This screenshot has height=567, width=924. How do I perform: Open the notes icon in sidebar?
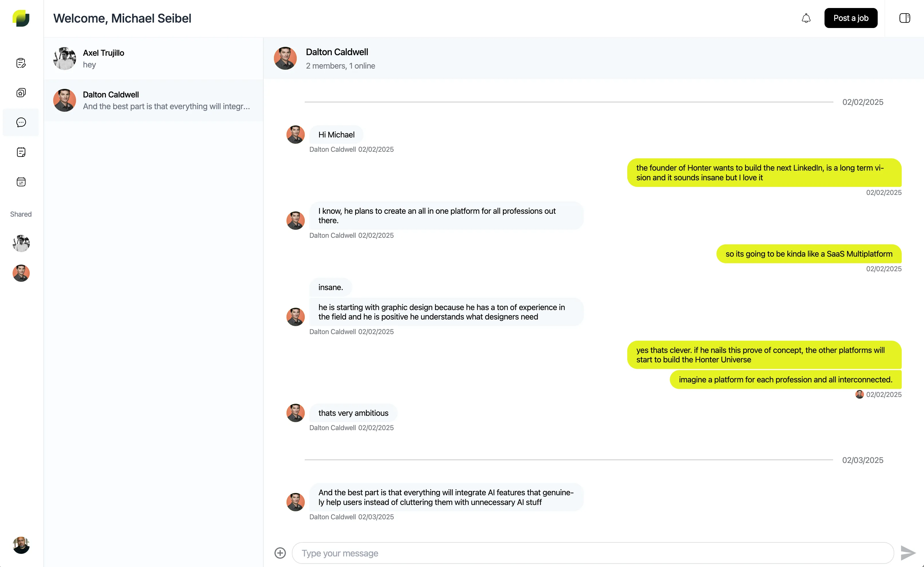click(x=21, y=152)
